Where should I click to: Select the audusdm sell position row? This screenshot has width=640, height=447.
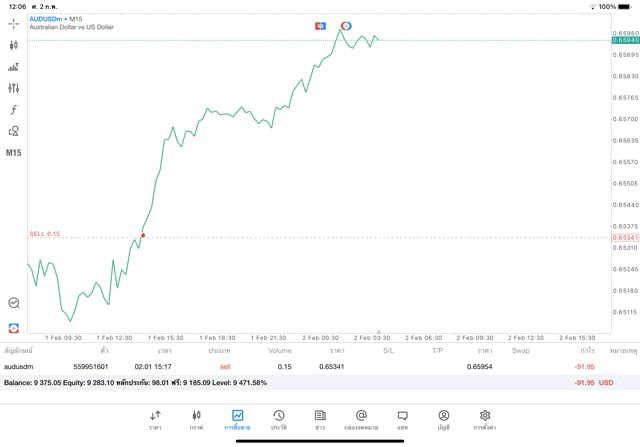(x=300, y=367)
